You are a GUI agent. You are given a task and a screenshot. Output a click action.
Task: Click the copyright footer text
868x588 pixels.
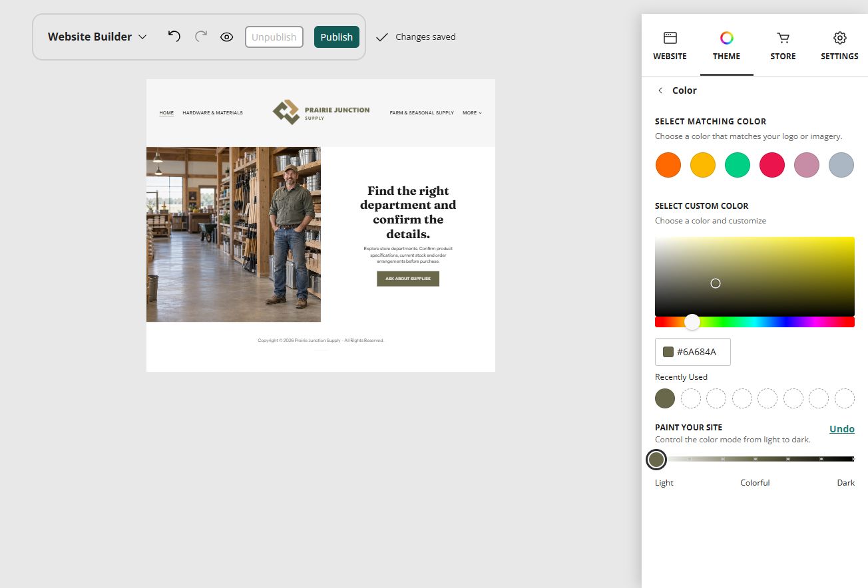[321, 341]
